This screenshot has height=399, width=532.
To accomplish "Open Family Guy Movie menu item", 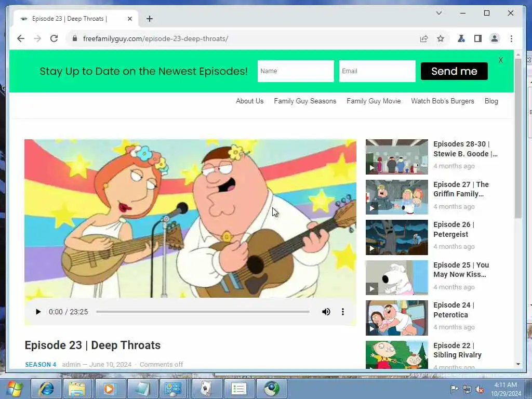I will point(374,101).
